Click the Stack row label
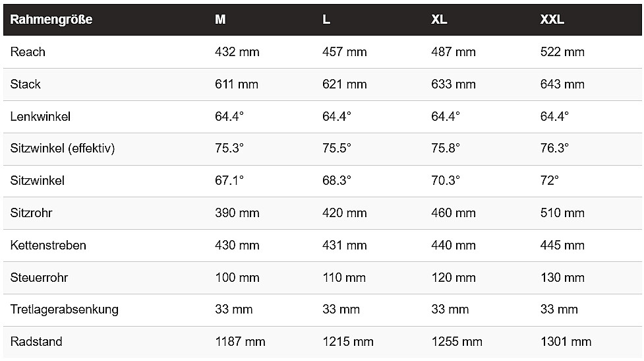644x361 pixels. (x=26, y=84)
